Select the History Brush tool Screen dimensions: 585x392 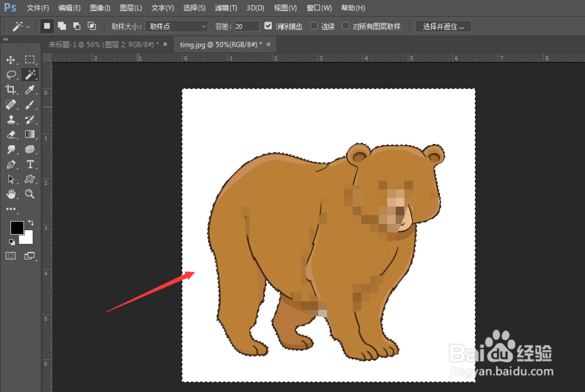pyautogui.click(x=30, y=120)
